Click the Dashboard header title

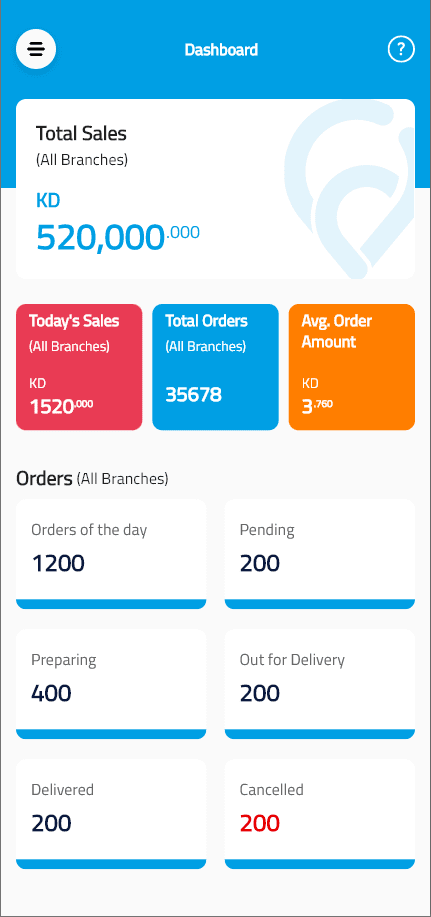click(x=221, y=50)
